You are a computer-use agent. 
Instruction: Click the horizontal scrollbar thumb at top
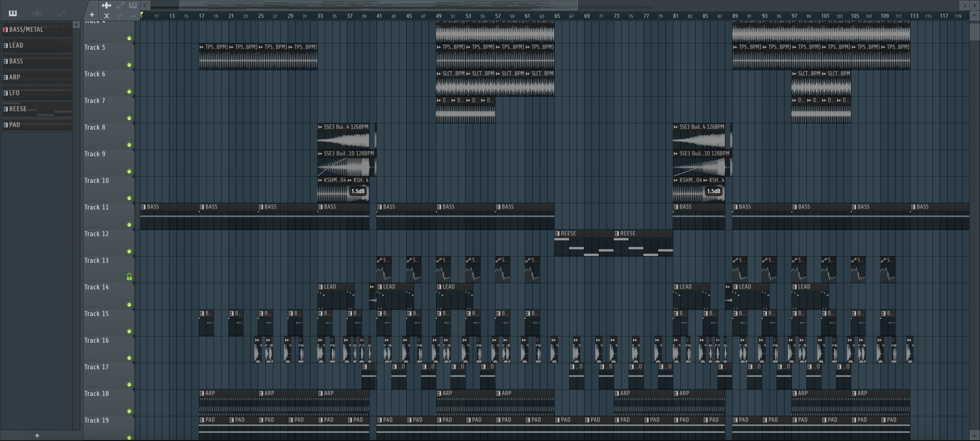pyautogui.click(x=379, y=5)
